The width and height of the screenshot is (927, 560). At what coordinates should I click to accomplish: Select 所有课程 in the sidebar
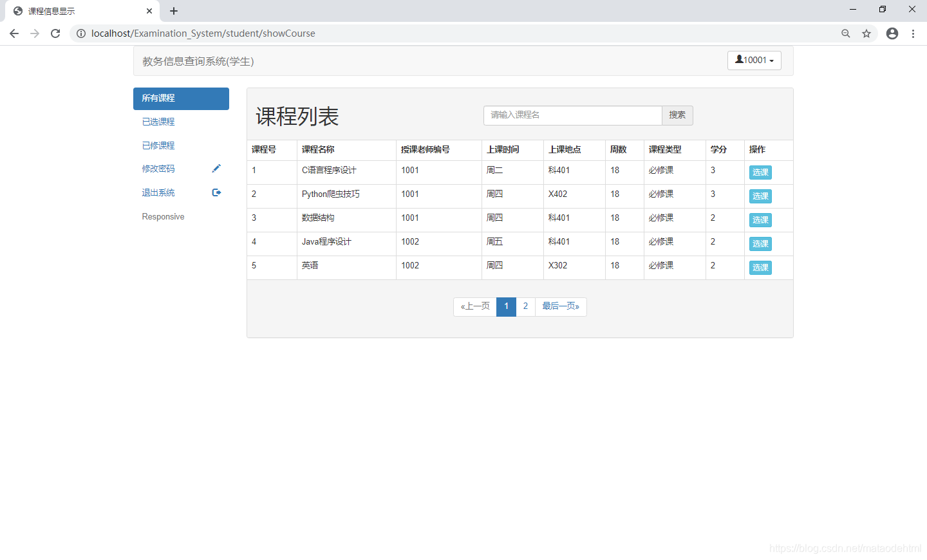181,98
